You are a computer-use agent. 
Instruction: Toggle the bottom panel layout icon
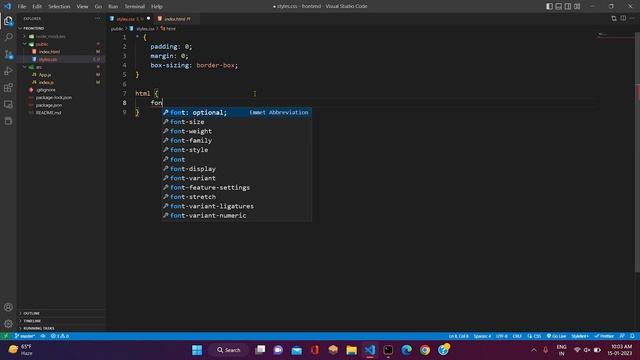(559, 6)
